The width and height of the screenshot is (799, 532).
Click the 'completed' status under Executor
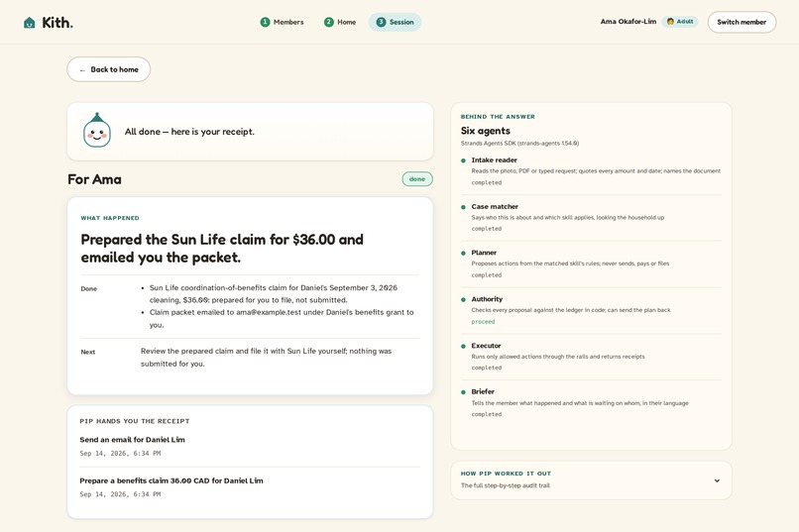[487, 368]
